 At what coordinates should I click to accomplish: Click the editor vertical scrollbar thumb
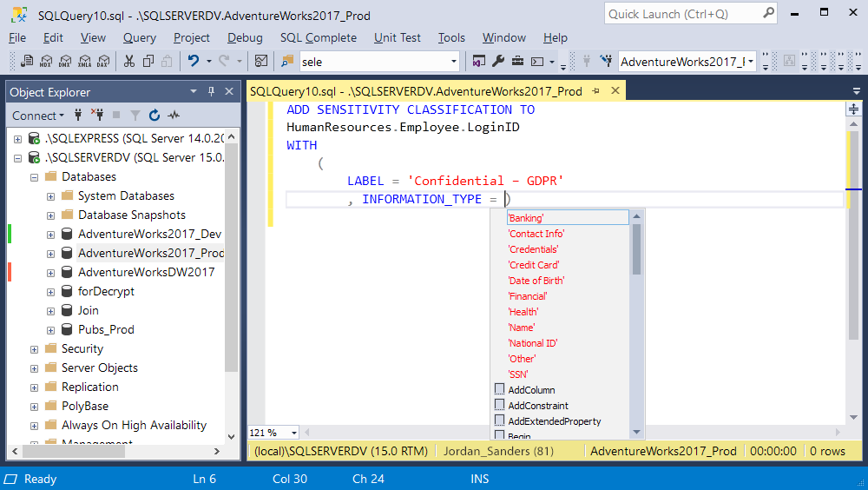pyautogui.click(x=853, y=235)
